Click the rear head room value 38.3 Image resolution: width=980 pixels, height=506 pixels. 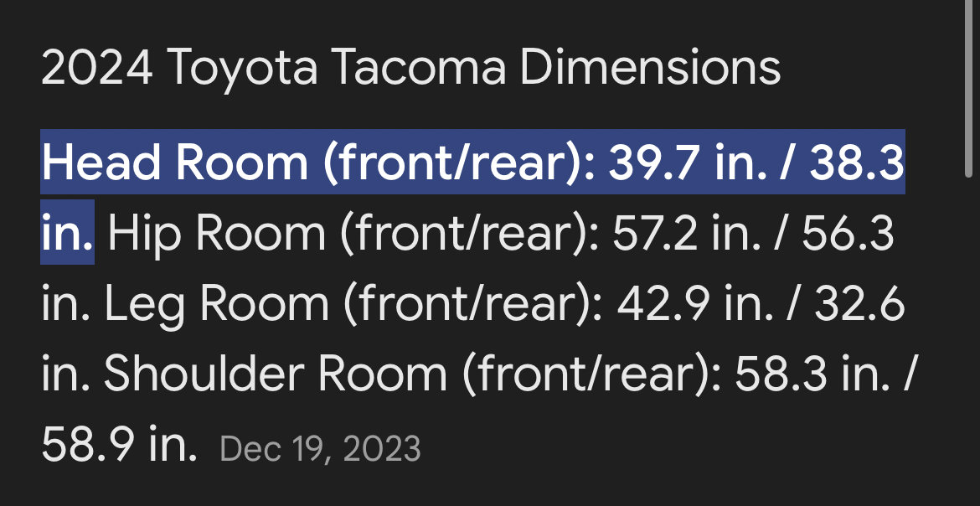click(x=857, y=163)
